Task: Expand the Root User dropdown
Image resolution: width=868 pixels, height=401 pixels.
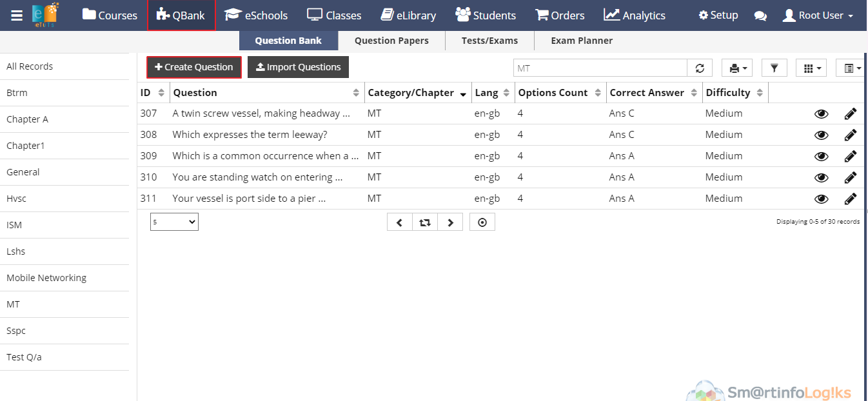Action: tap(818, 15)
